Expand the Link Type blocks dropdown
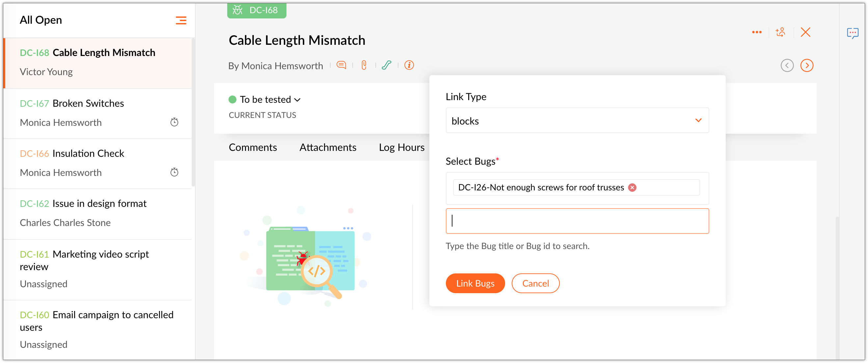 pos(577,121)
